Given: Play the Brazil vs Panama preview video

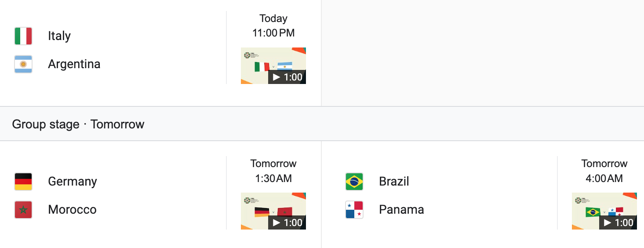Looking at the screenshot, I should pos(604,211).
